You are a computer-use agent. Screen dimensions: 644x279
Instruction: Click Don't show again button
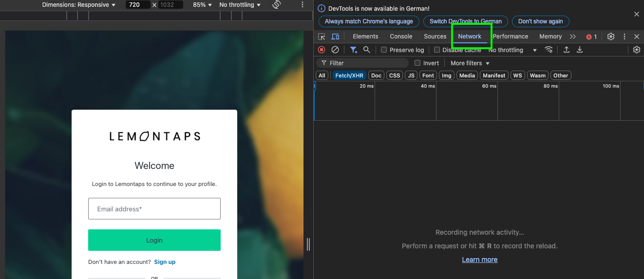click(540, 21)
